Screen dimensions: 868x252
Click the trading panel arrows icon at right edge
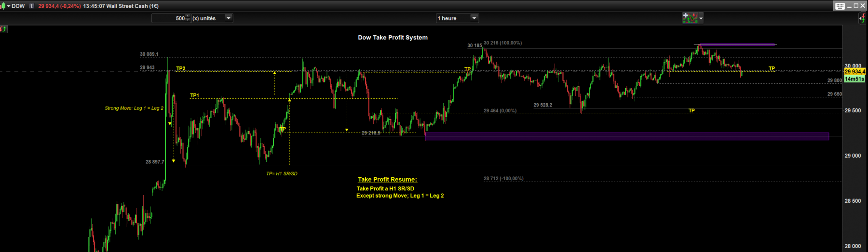tap(862, 18)
